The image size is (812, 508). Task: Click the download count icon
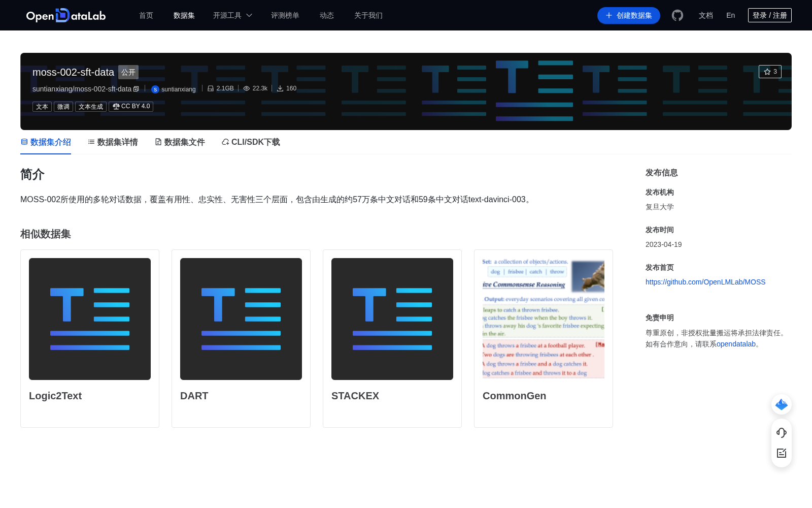[x=280, y=88]
